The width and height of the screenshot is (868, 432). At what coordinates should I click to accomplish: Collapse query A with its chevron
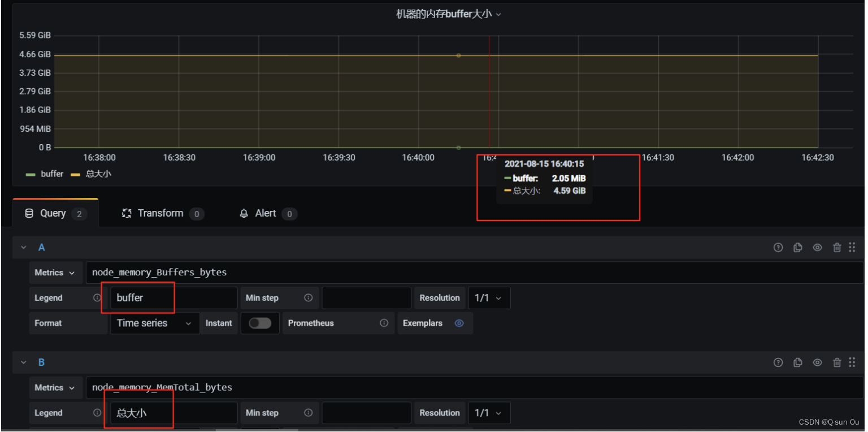coord(23,247)
